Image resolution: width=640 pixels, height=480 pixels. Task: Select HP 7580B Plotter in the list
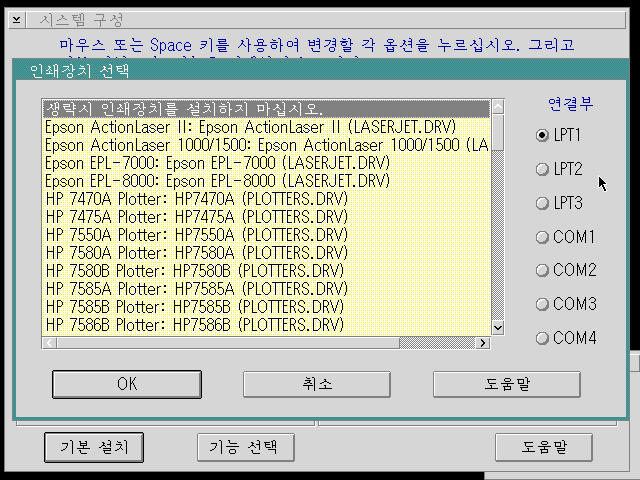[267, 271]
